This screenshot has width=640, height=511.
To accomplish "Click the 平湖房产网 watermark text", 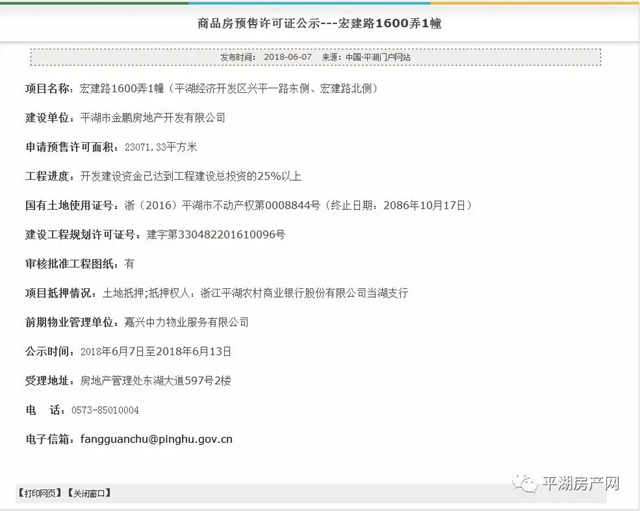I will click(x=579, y=485).
